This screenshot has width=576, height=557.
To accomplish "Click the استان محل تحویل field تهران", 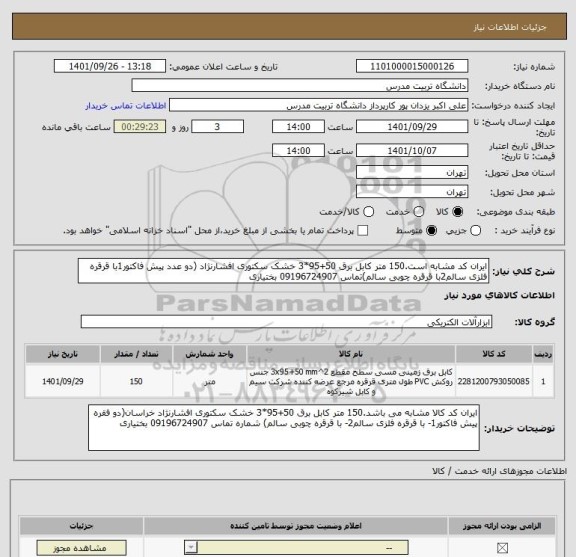I will coord(412,173).
